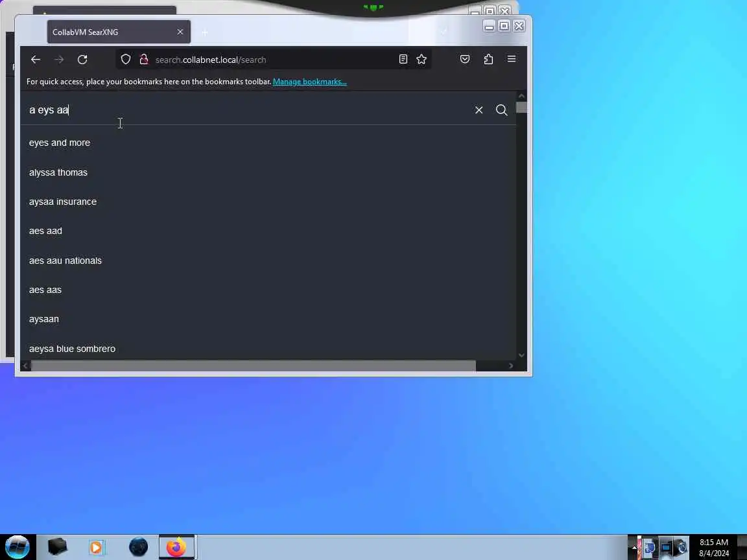Go back using the browser back arrow

coord(36,60)
